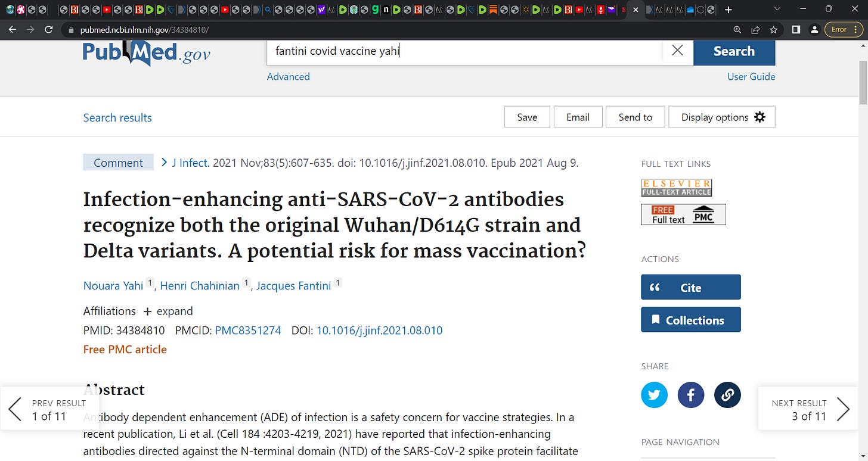Advance to Next Result 3 of 11

808,409
